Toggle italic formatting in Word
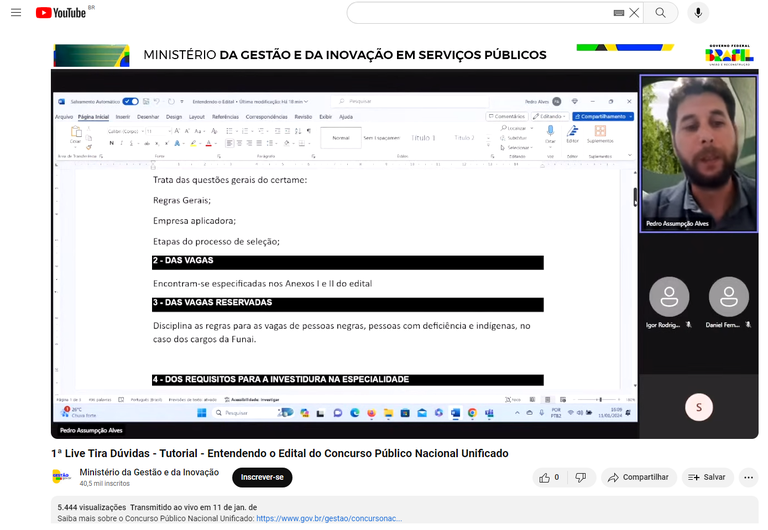This screenshot has width=768, height=530. pos(121,143)
